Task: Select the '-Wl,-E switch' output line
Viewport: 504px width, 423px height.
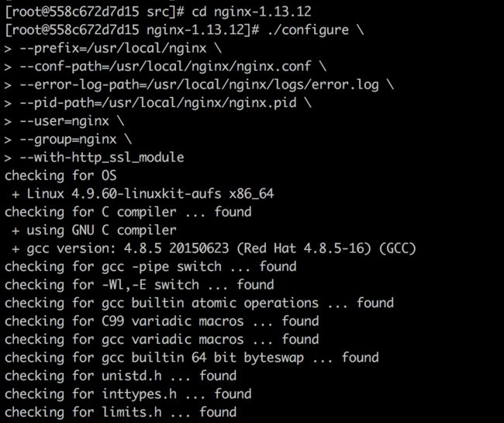Action: (139, 285)
